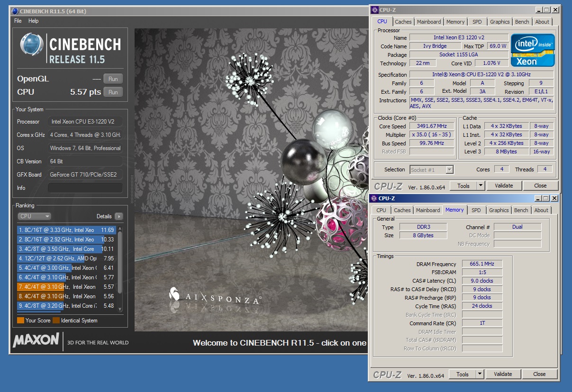Click Close button in lower CPU-Z window
Image resolution: width=572 pixels, height=392 pixels.
click(x=539, y=374)
